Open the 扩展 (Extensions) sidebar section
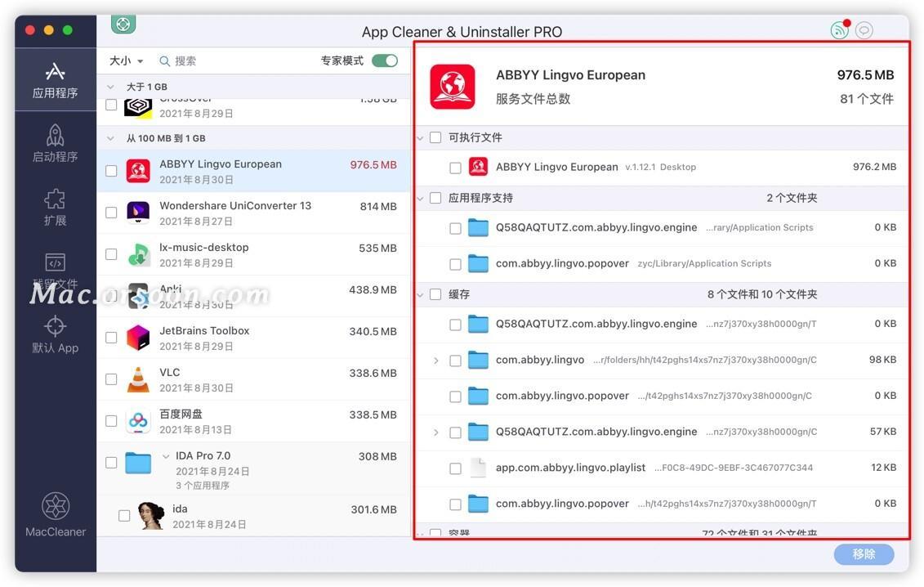The height and width of the screenshot is (587, 924). (55, 207)
